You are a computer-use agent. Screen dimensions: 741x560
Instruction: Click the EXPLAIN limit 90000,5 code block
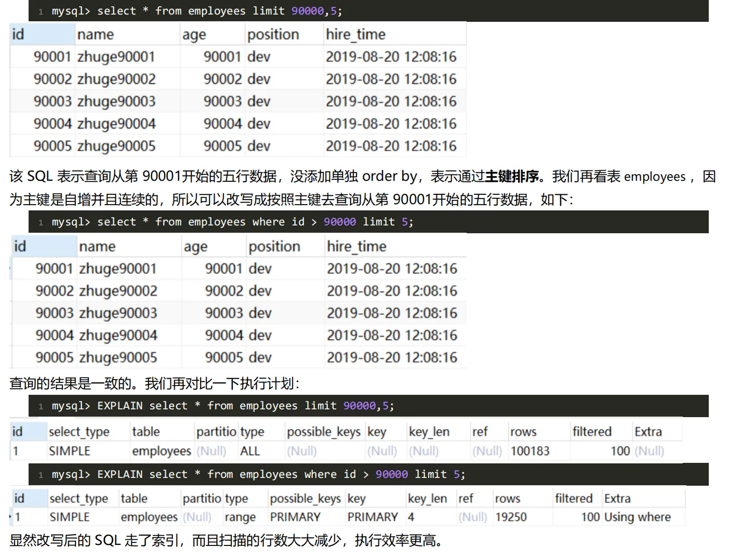pyautogui.click(x=368, y=406)
